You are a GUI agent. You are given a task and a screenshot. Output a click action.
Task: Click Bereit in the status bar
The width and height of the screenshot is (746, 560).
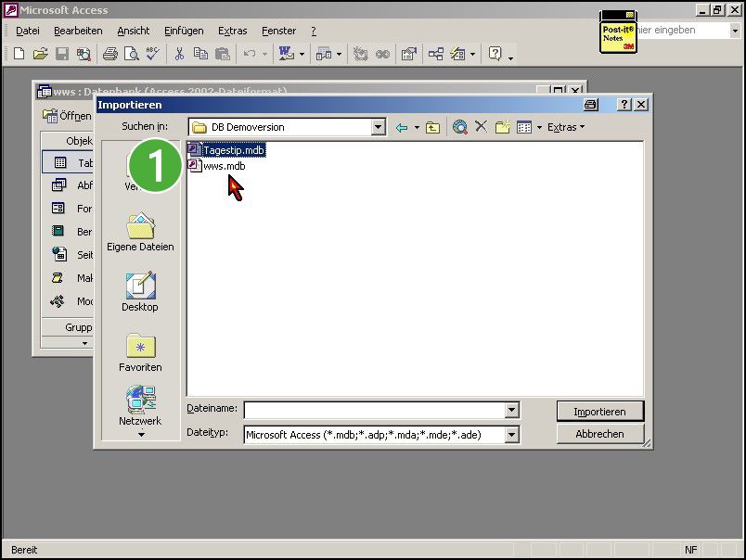click(24, 550)
